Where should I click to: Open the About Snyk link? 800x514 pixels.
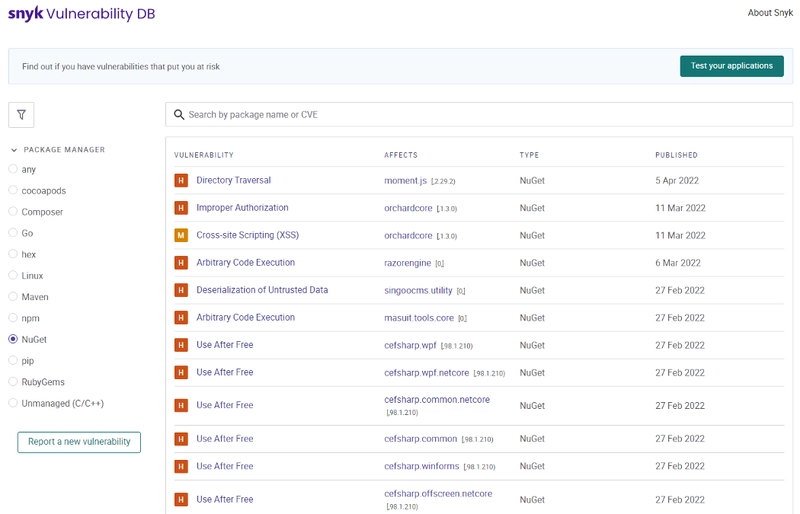click(770, 13)
